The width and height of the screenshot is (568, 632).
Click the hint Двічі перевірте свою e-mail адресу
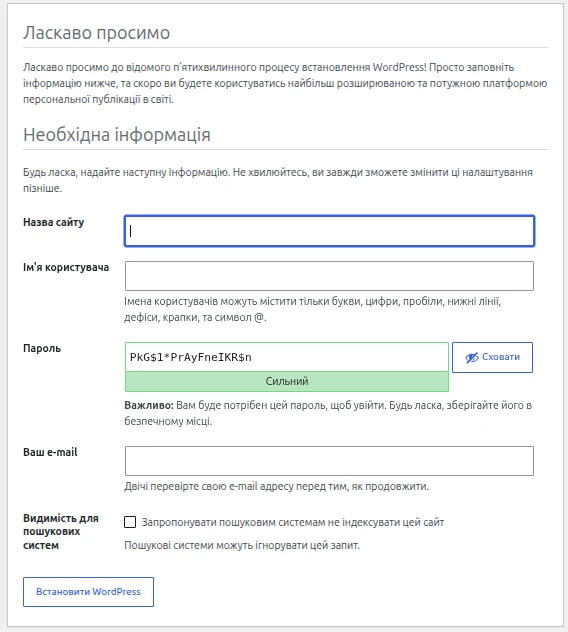(x=277, y=486)
